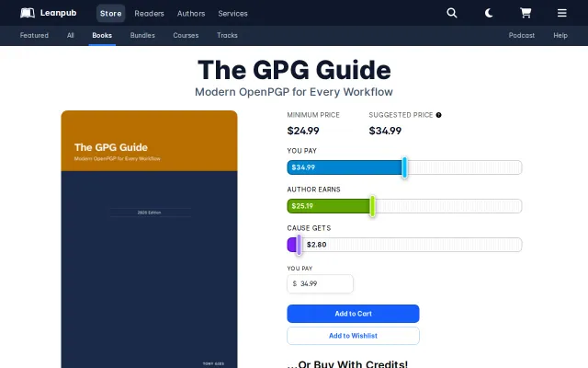The width and height of the screenshot is (588, 368).
Task: Click the Leanpub brand name
Action: (x=58, y=13)
